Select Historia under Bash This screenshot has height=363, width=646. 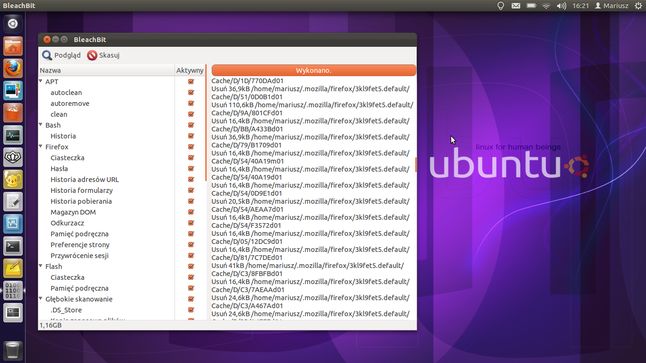tap(63, 136)
